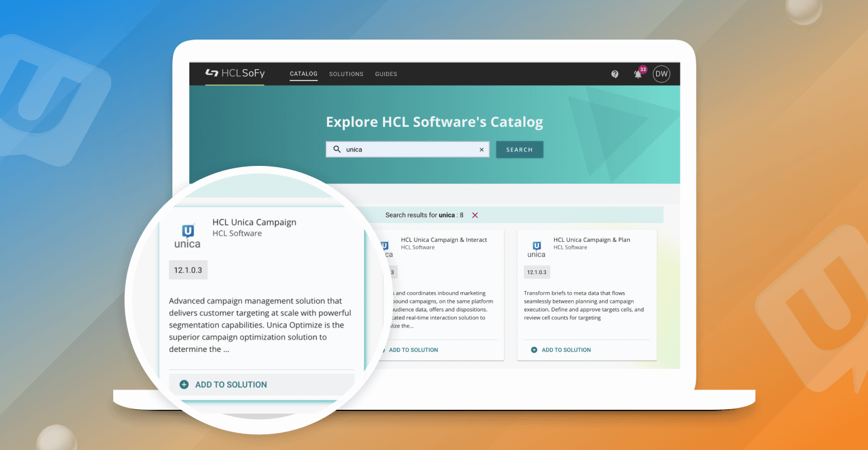Click the 12.1.0.3 version chip on Unica Campaign

(x=188, y=270)
